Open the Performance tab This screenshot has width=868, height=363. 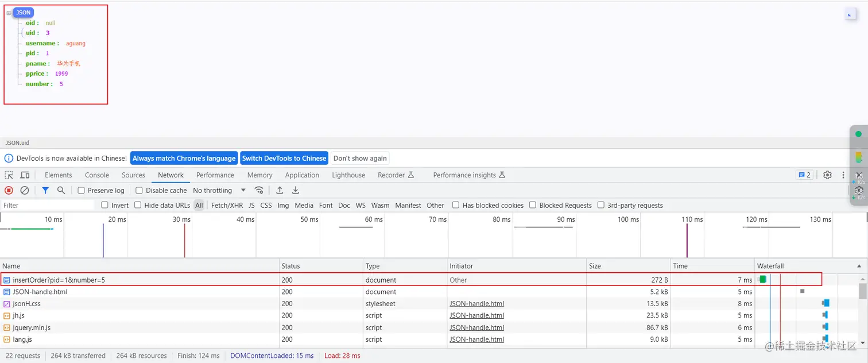click(x=215, y=175)
